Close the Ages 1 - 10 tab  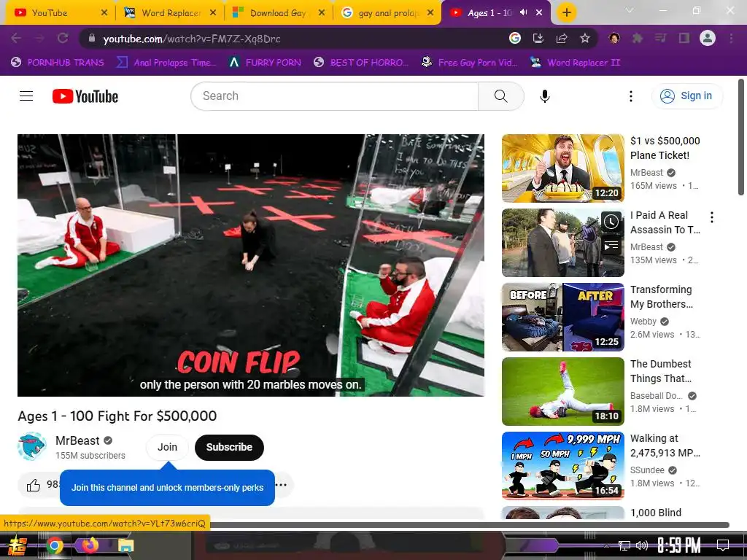[539, 12]
